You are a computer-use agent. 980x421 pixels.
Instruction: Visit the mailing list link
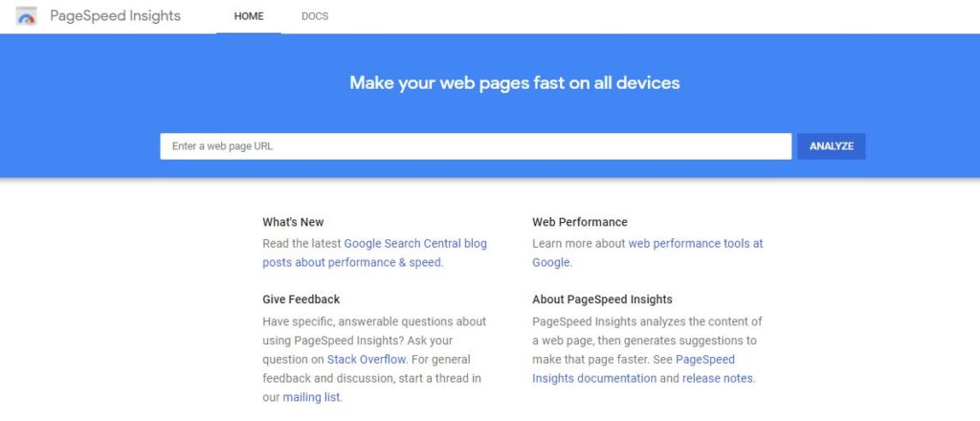(311, 397)
